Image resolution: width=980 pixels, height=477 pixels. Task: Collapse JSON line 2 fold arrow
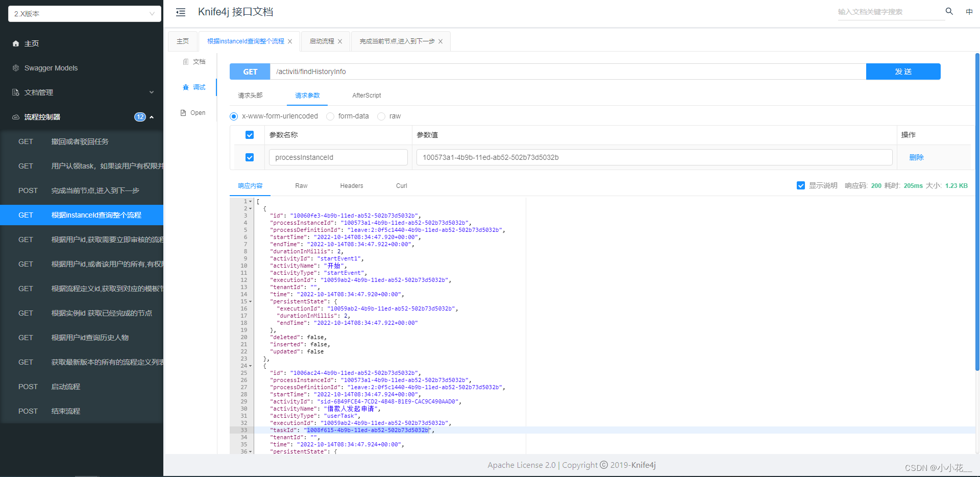[x=250, y=208]
